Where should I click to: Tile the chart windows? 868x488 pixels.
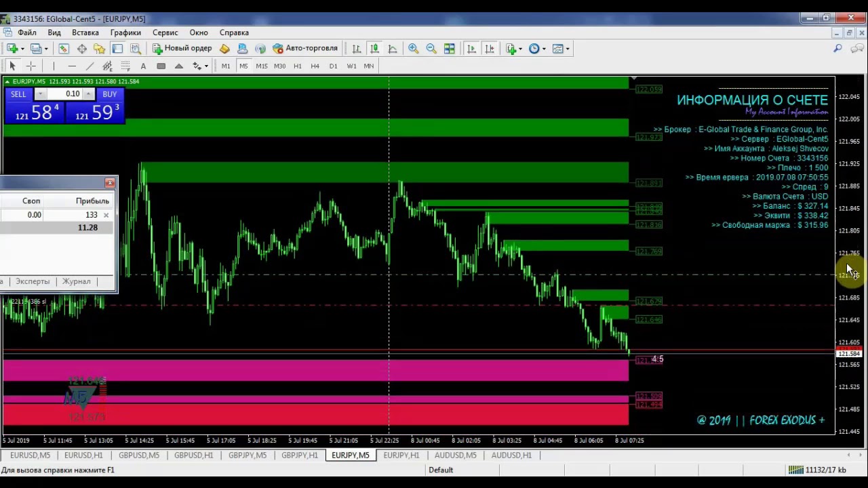(x=449, y=48)
